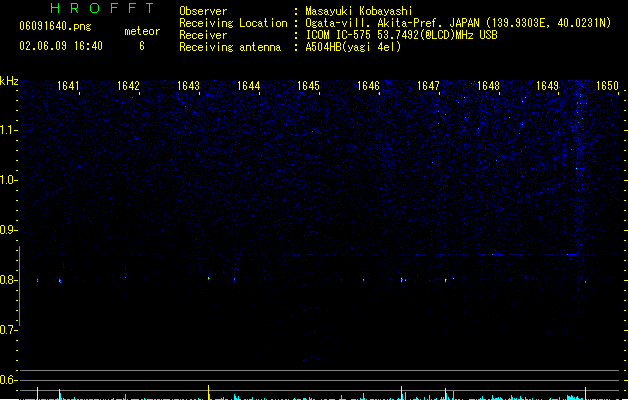Image resolution: width=629 pixels, height=400 pixels.
Task: Select the name Masayuki Kobayashi
Action: (x=359, y=11)
